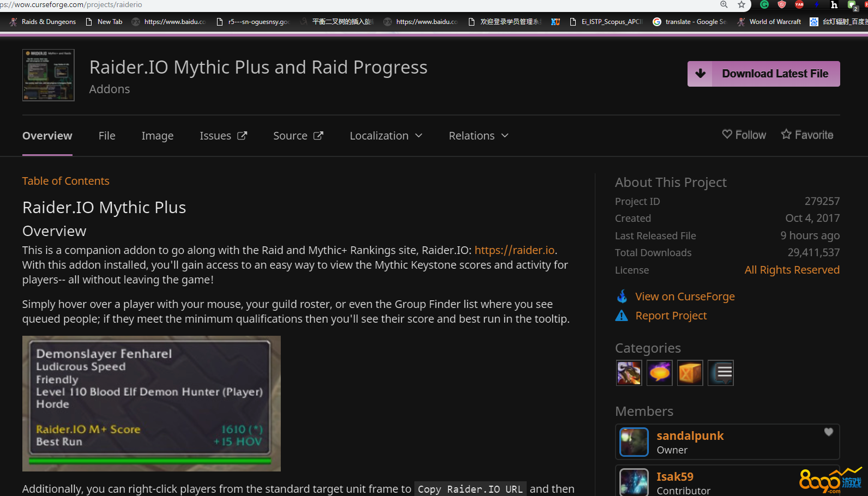Click the Raider.IO project thumbnail image
The width and height of the screenshot is (868, 496).
coord(49,75)
